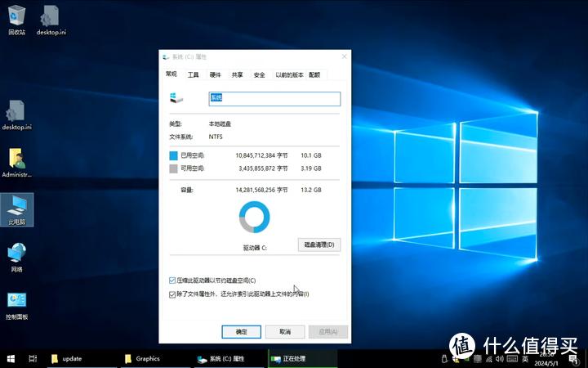Toggle 'allow file content indexing' (索引) checkbox

(171, 294)
